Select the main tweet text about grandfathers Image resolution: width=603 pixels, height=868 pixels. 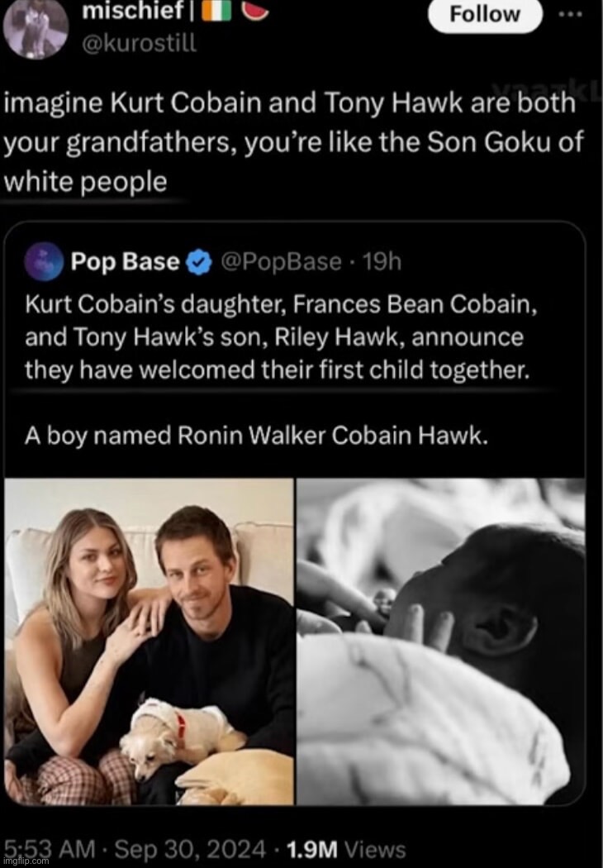click(x=294, y=142)
